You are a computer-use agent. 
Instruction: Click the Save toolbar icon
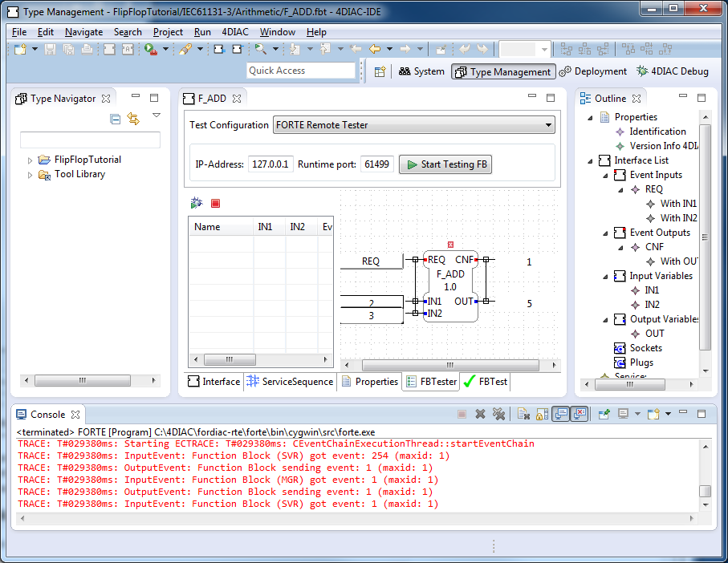[x=50, y=49]
